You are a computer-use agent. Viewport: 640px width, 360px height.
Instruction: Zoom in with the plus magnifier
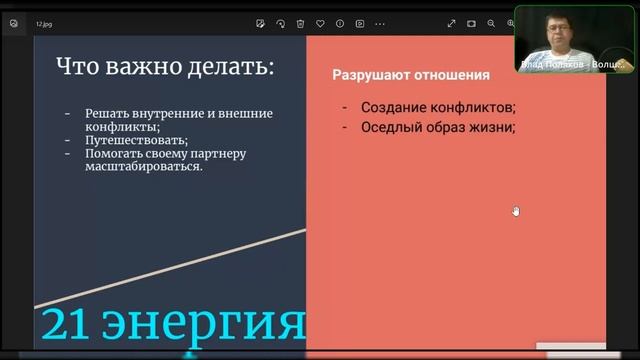tap(511, 24)
